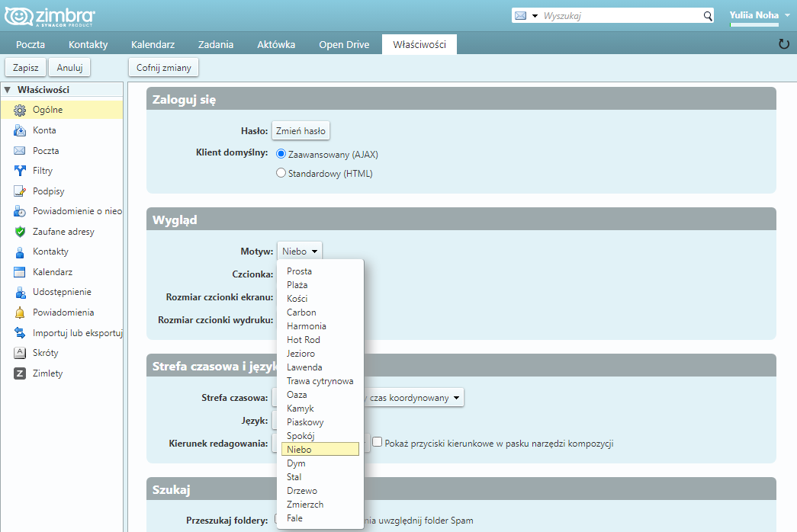This screenshot has width=797, height=532.
Task: Select Zaawansowany (AJAX) client option
Action: pyautogui.click(x=281, y=154)
